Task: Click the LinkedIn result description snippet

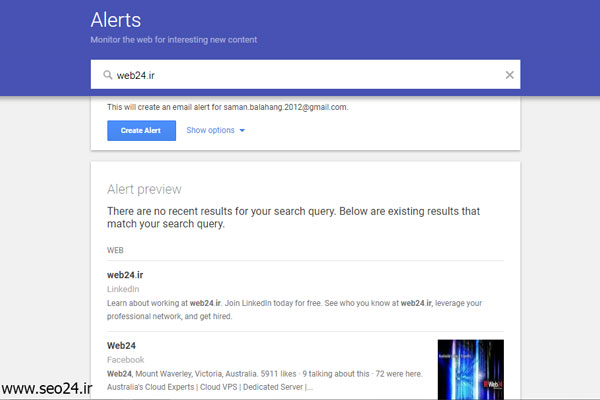Action: click(295, 310)
